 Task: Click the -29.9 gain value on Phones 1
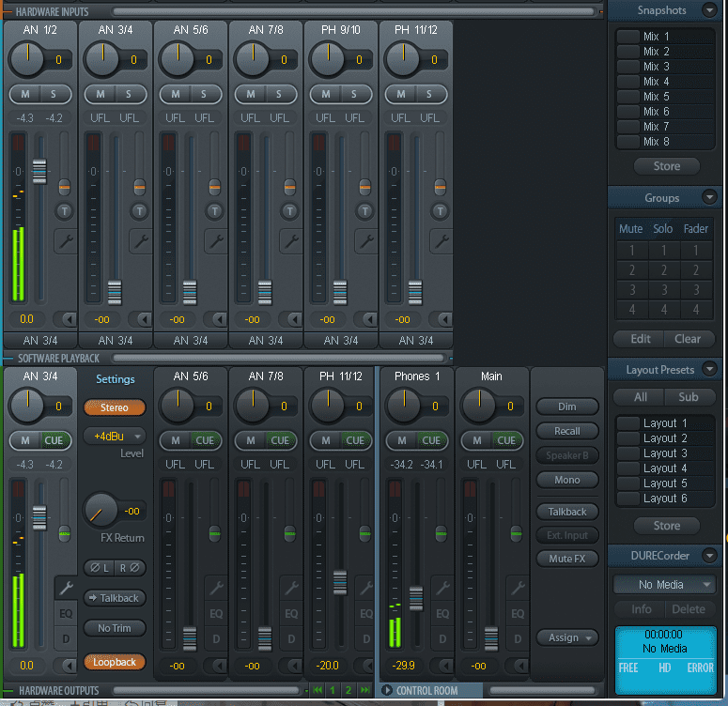tap(404, 666)
